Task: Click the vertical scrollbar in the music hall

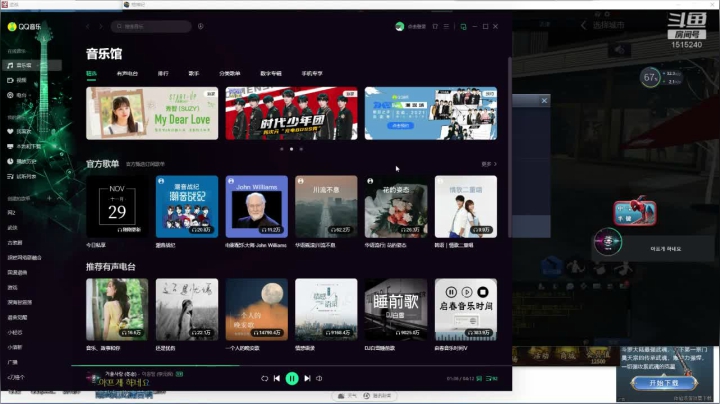Action: coord(509,147)
